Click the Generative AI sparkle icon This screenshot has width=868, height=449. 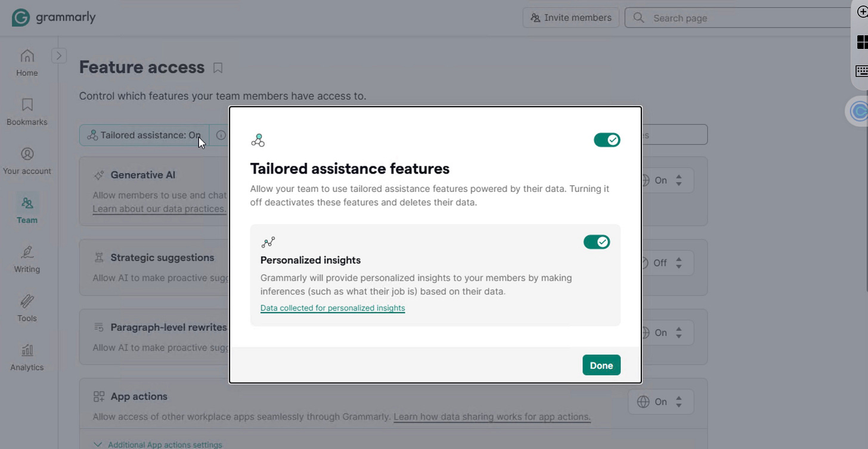(x=99, y=175)
